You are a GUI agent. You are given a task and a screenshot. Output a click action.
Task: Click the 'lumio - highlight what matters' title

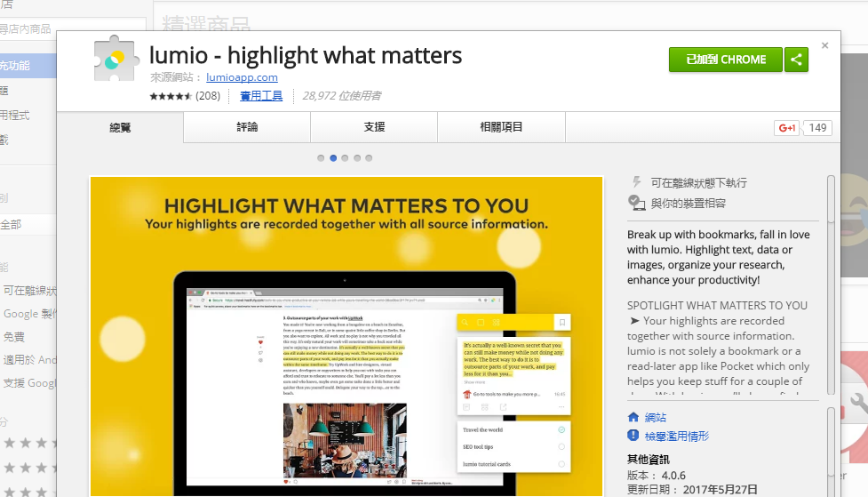pos(306,55)
